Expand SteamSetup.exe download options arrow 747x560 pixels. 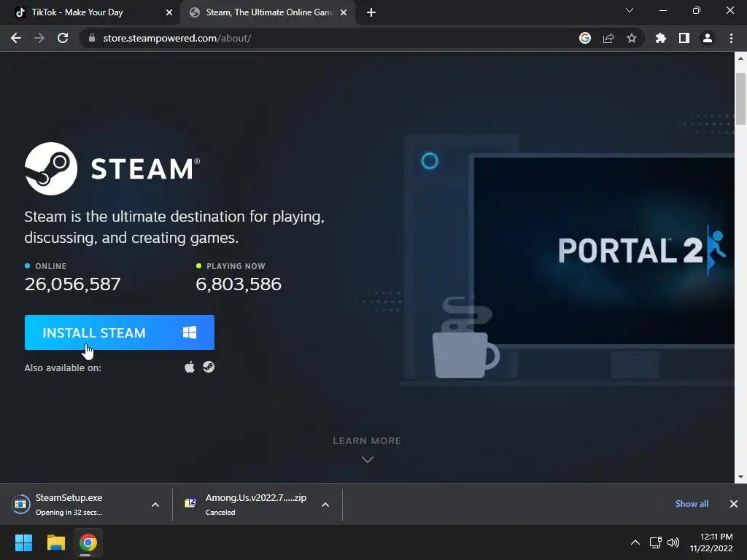[x=155, y=505]
